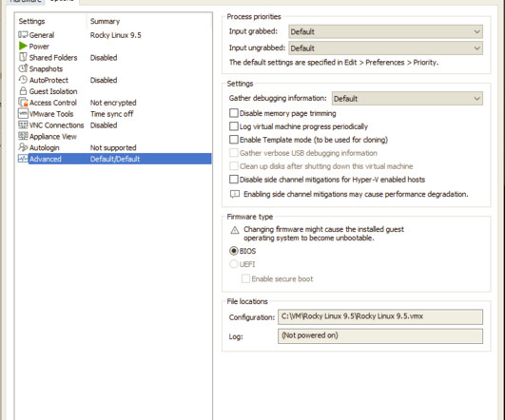Click the VMware Tools icon
505x420 pixels.
pyautogui.click(x=23, y=114)
